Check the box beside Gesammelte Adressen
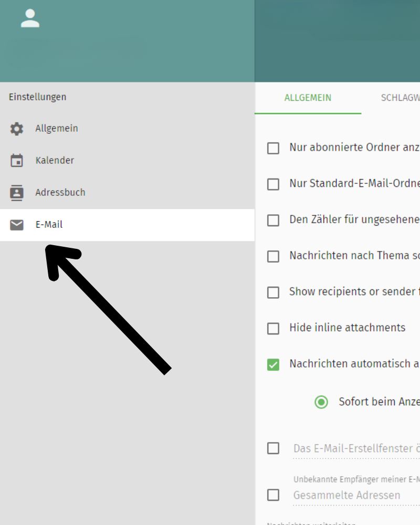Viewport: 420px width, 525px height. pos(273,495)
